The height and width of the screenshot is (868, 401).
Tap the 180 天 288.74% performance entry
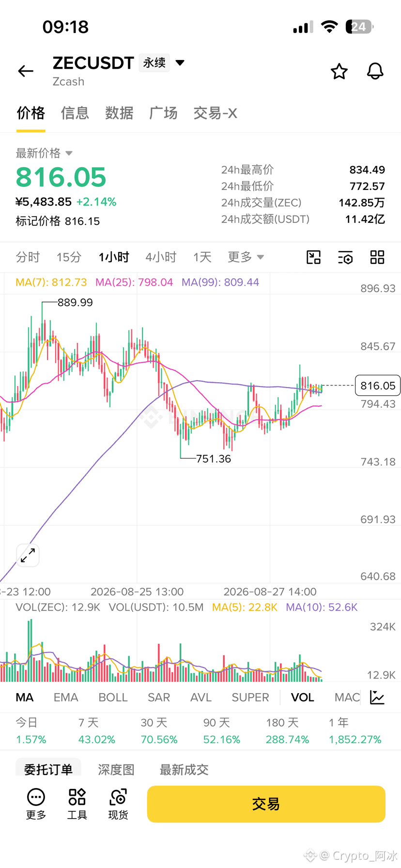coord(287,731)
